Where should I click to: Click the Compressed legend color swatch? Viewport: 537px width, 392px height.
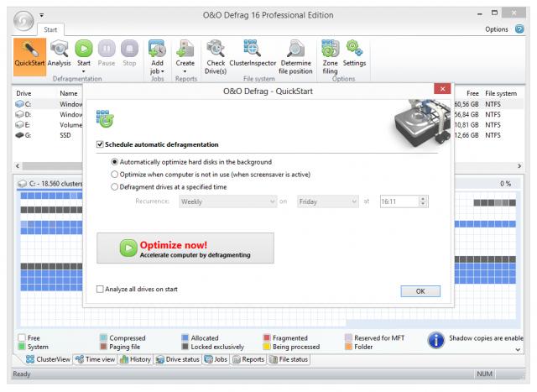103,338
